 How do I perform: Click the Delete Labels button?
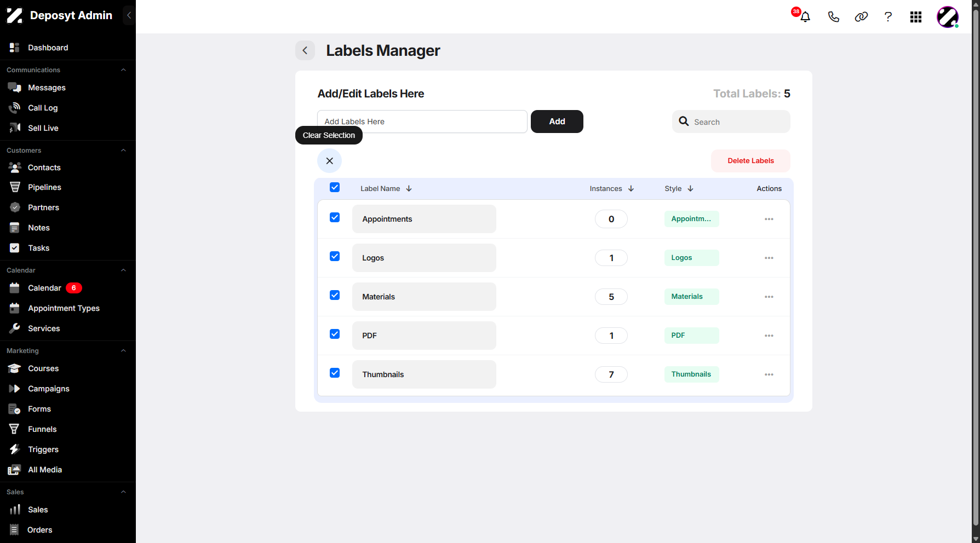point(750,161)
